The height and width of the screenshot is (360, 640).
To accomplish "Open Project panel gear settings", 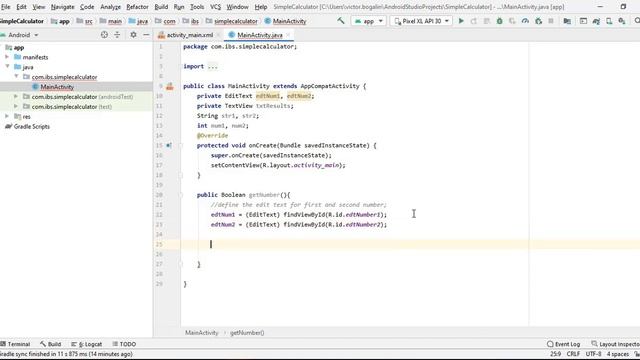I will (x=133, y=35).
